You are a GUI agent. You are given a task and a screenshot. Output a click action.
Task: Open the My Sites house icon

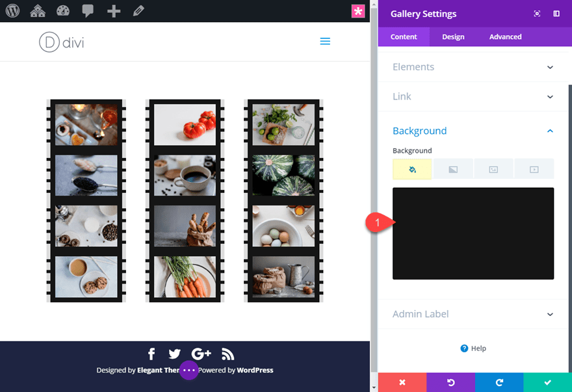[38, 11]
